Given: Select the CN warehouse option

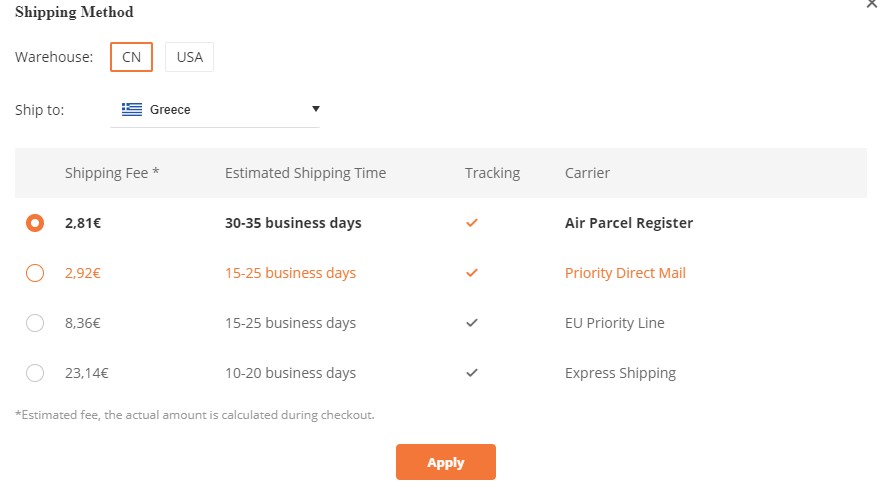Looking at the screenshot, I should [x=132, y=57].
